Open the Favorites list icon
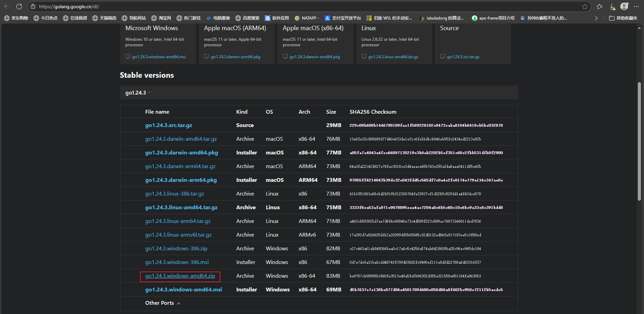 point(600,7)
